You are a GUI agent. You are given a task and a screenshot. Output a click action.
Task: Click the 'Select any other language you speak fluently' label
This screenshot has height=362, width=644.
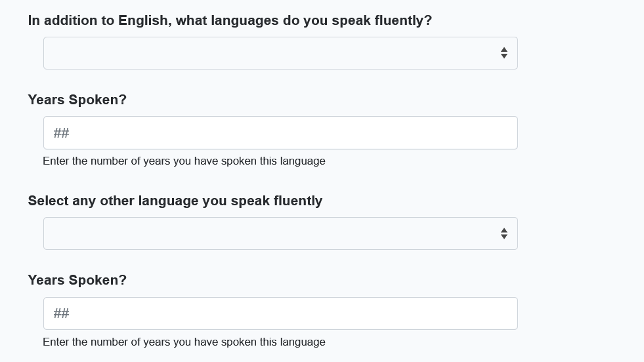pyautogui.click(x=175, y=201)
